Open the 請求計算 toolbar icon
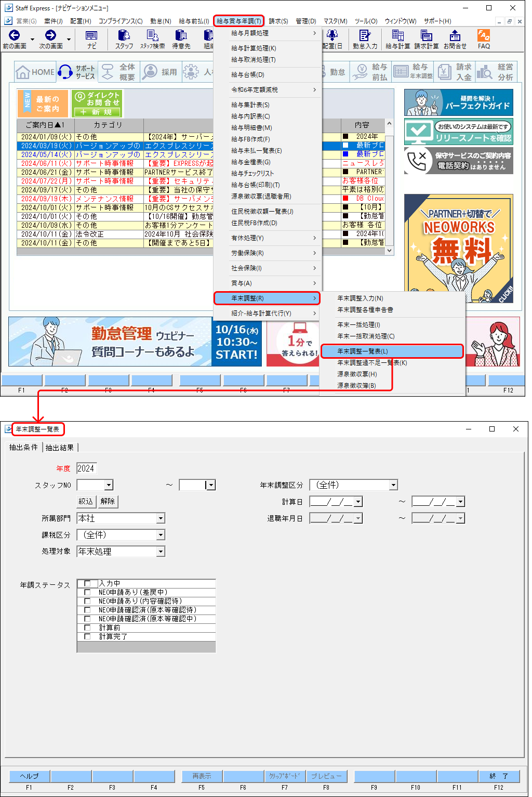This screenshot has width=532, height=797. tap(427, 39)
